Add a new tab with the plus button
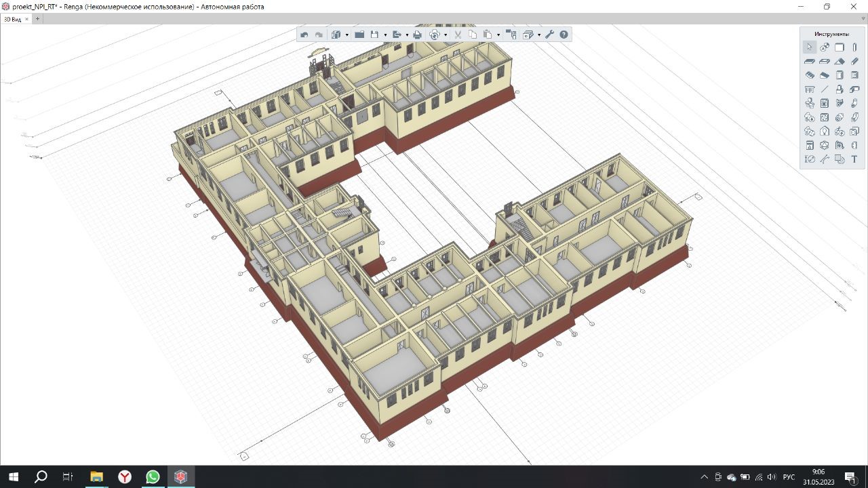The image size is (868, 488). point(38,19)
